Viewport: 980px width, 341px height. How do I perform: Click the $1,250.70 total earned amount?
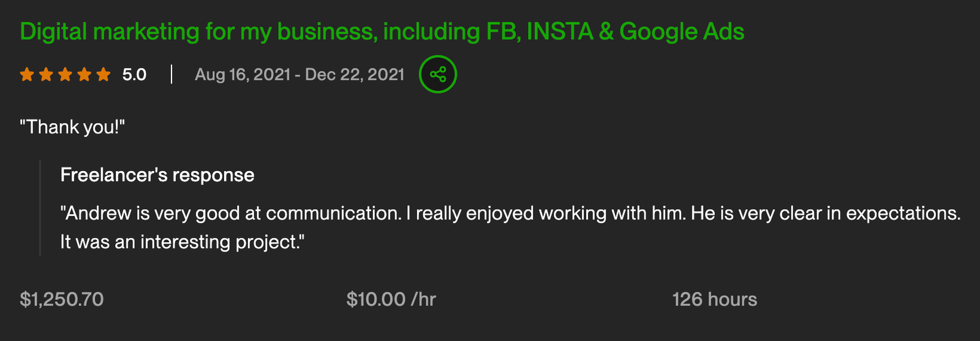click(x=62, y=299)
